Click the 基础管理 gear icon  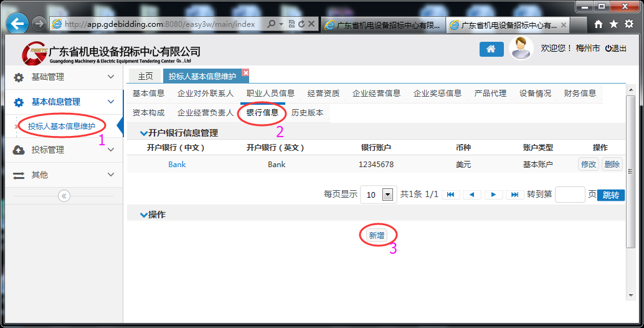[19, 77]
